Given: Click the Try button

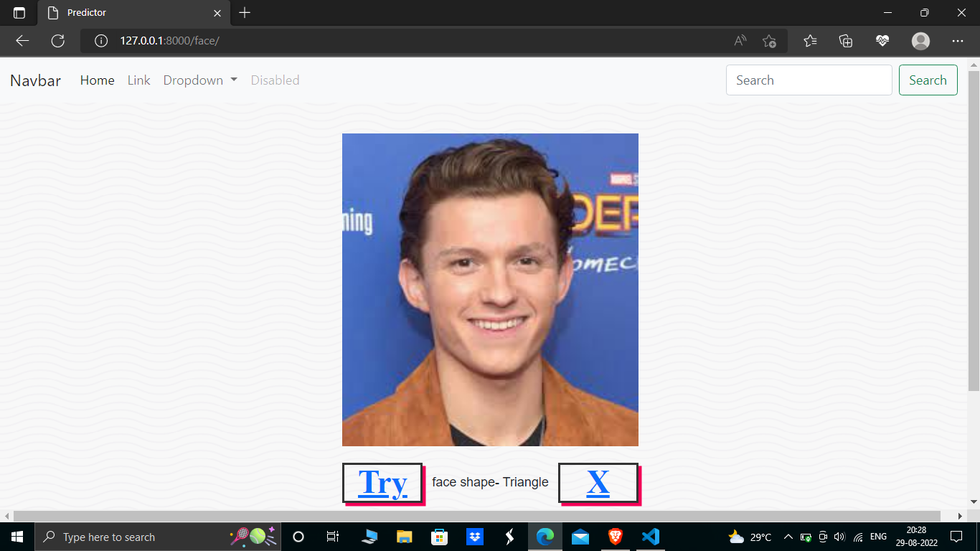Looking at the screenshot, I should coord(382,482).
